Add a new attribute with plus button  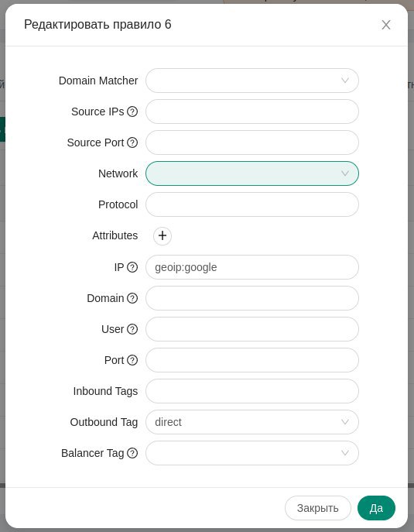[163, 236]
